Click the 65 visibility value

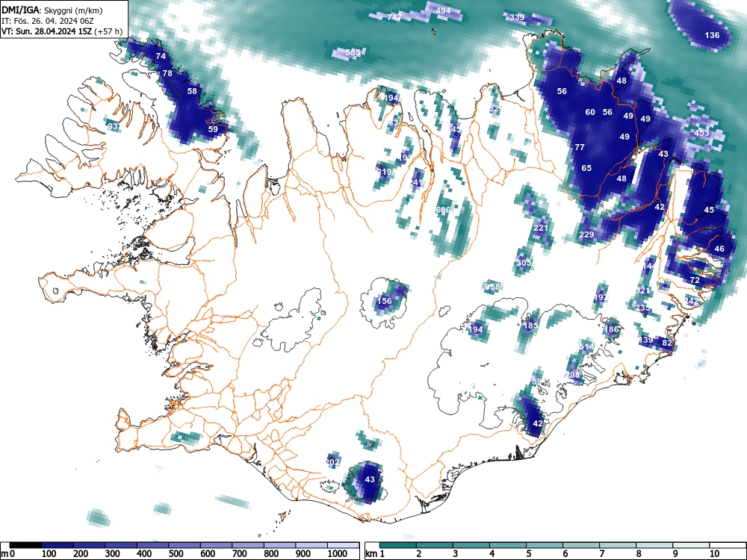(x=586, y=168)
